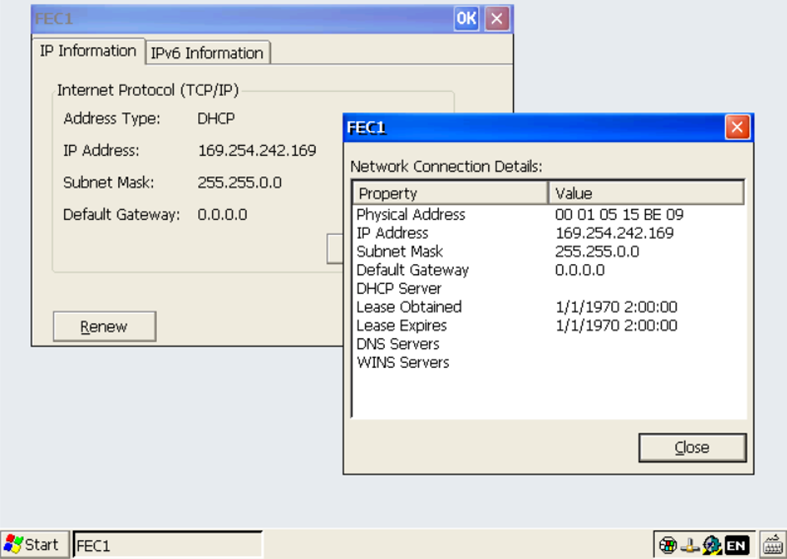Image resolution: width=787 pixels, height=559 pixels.
Task: Select the Subnet Mask row in details list
Action: [549, 251]
